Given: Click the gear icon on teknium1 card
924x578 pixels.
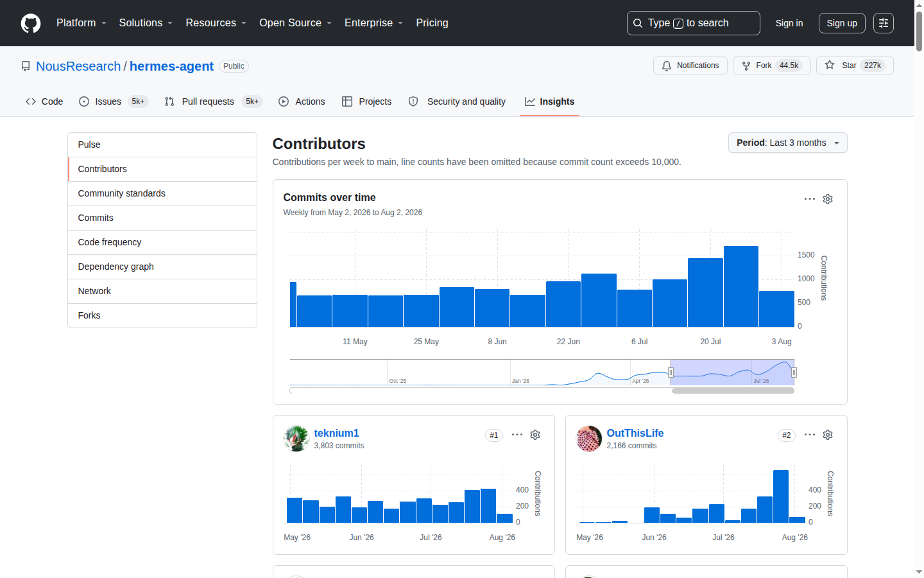Looking at the screenshot, I should (535, 435).
